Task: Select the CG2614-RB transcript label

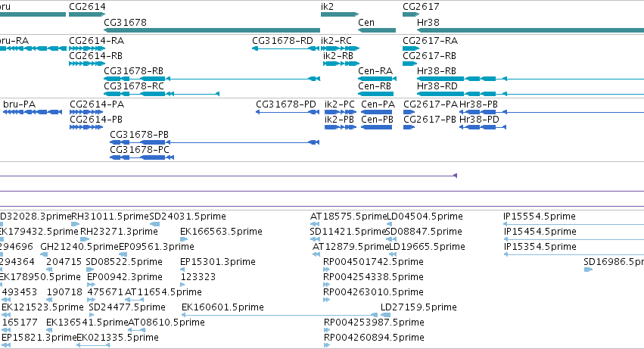Action: click(95, 55)
